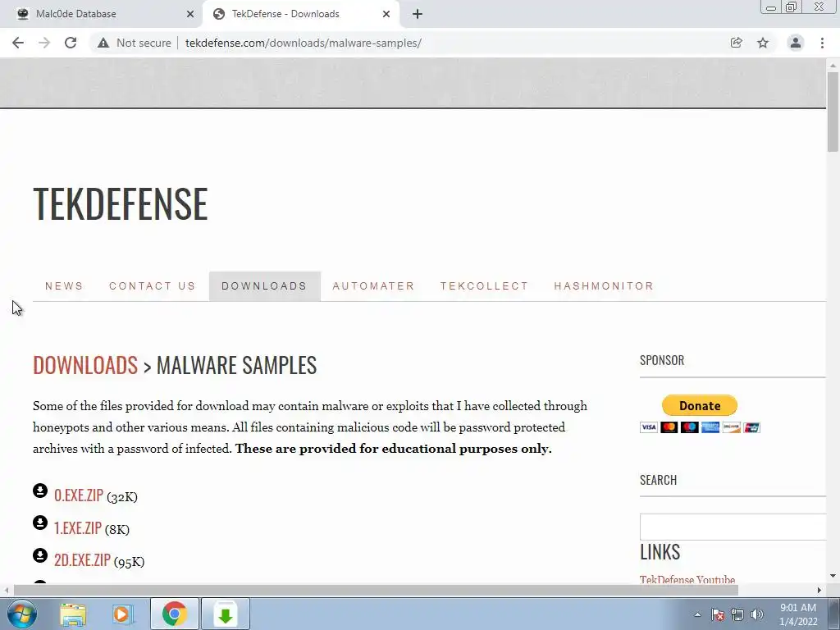This screenshot has height=630, width=840.
Task: Open the share page icon
Action: 736,43
